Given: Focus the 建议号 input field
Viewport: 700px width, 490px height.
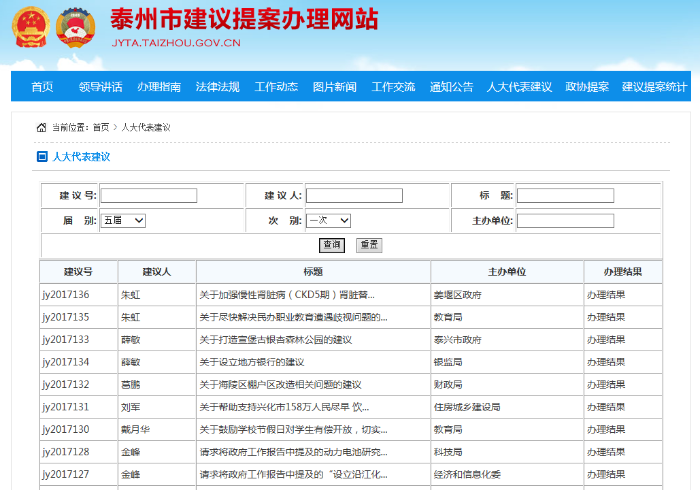Looking at the screenshot, I should 148,195.
